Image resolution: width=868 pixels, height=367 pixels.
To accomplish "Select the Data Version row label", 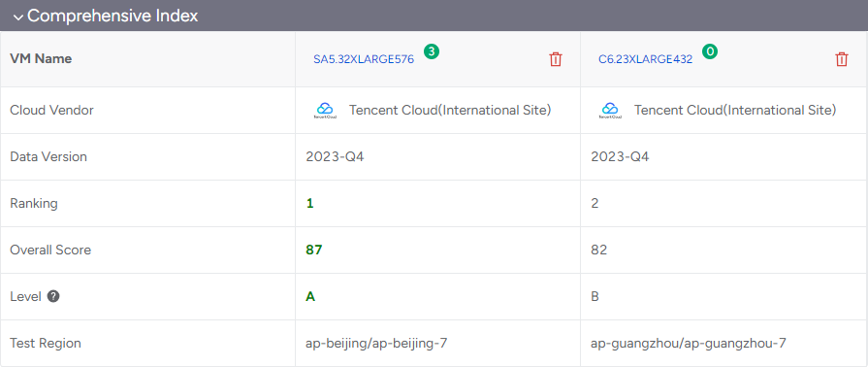I will click(48, 156).
